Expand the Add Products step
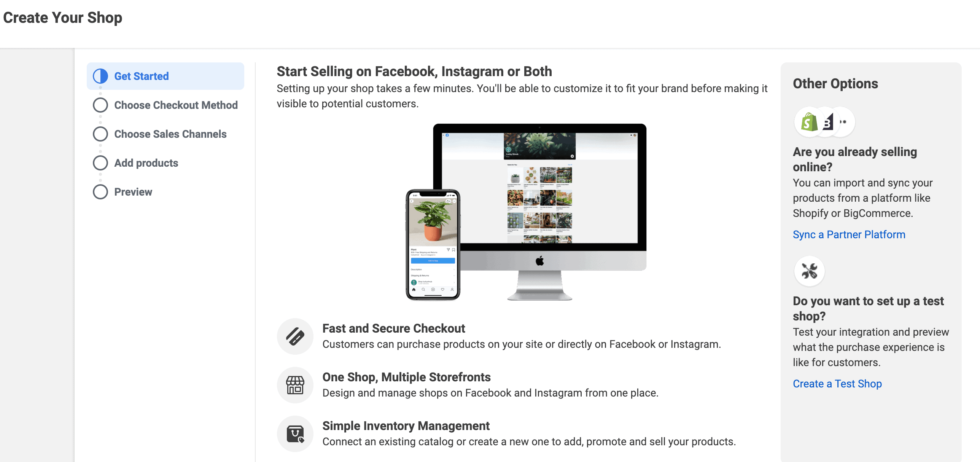 click(x=146, y=162)
